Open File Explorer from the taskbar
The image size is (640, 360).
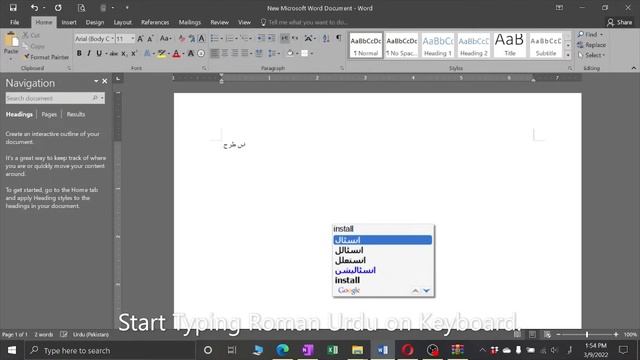(x=358, y=350)
